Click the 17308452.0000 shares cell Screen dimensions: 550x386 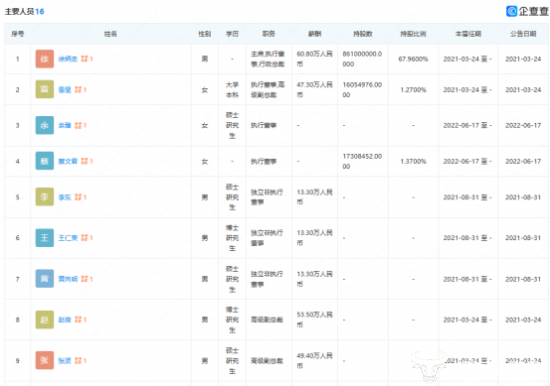click(x=362, y=161)
